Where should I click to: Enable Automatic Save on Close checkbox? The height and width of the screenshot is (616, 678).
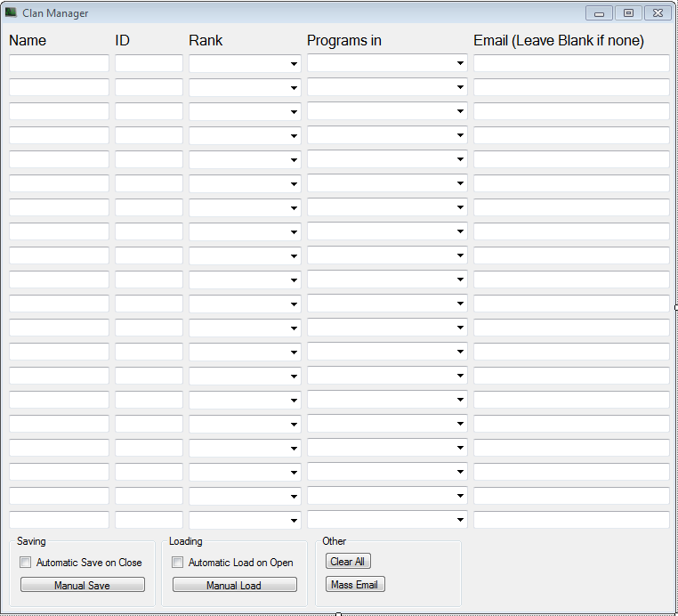[26, 563]
